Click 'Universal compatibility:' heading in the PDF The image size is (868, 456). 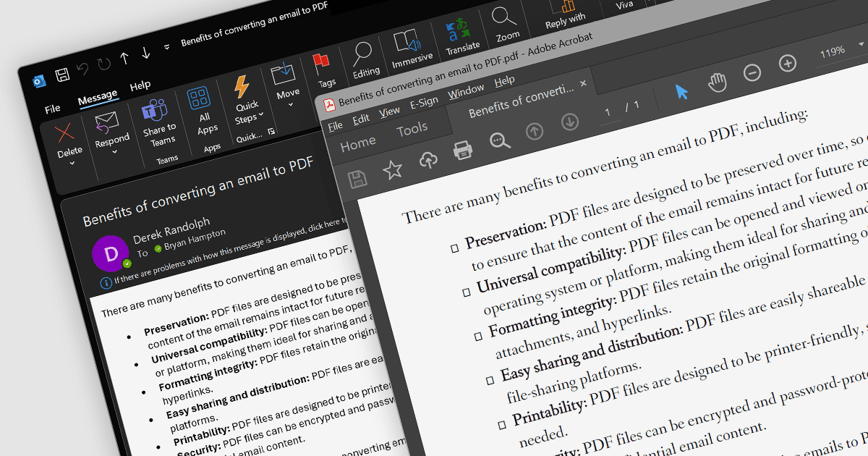550,269
